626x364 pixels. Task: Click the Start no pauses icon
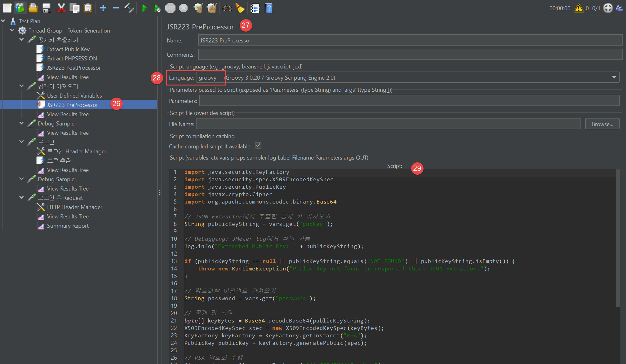(x=157, y=8)
